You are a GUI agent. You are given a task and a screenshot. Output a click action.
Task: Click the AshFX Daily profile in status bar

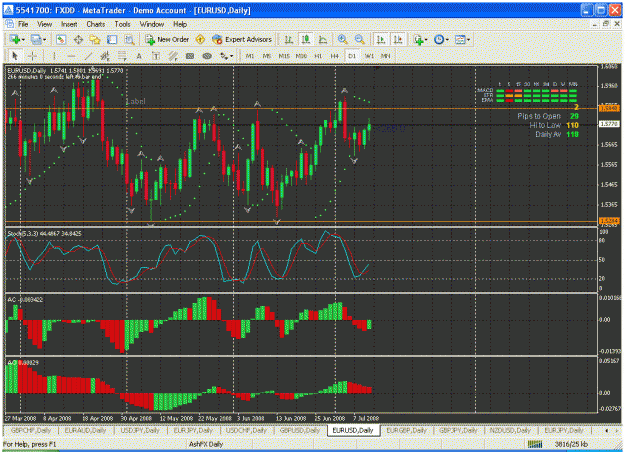pyautogui.click(x=206, y=444)
